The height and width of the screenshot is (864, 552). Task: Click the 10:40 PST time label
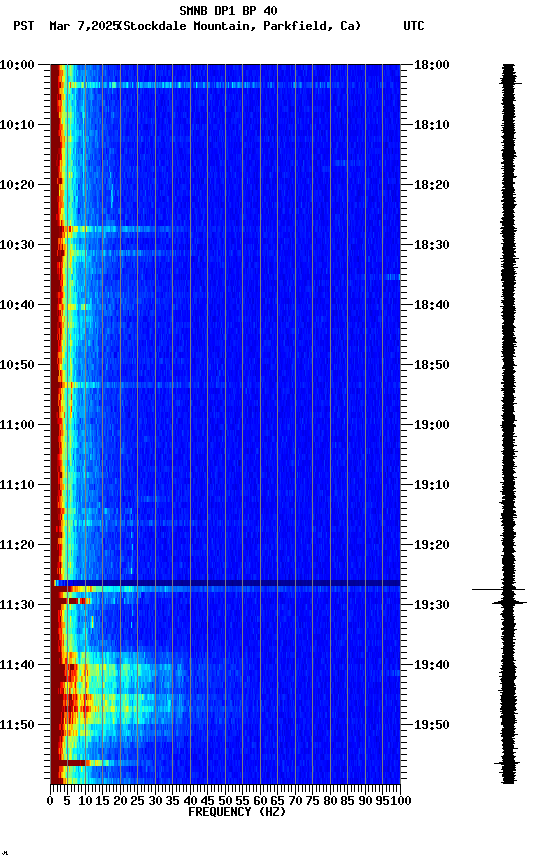pyautogui.click(x=17, y=305)
